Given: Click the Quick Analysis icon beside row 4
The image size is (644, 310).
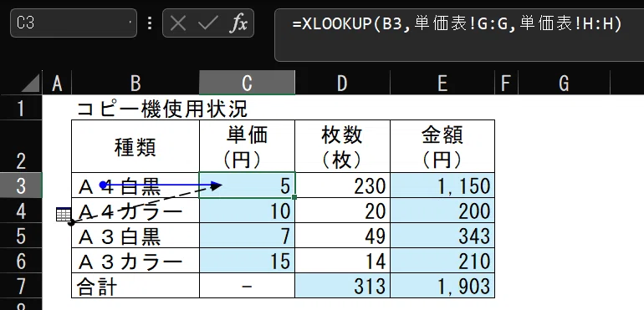Looking at the screenshot, I should coord(64,215).
